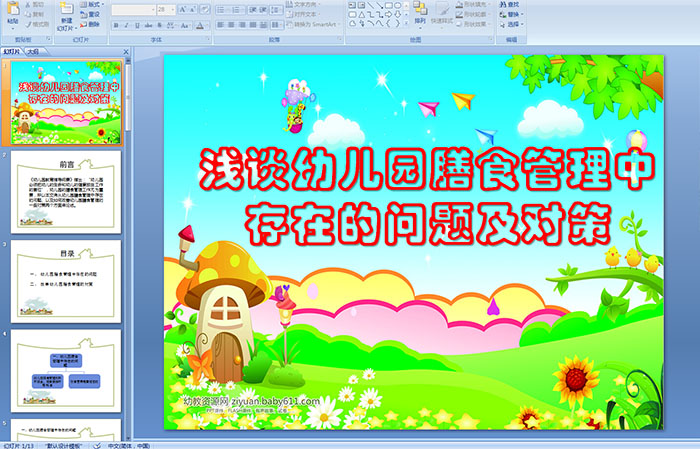The height and width of the screenshot is (449, 700).
Task: Select slide 3 thumbnail titled 目录
Action: click(66, 281)
